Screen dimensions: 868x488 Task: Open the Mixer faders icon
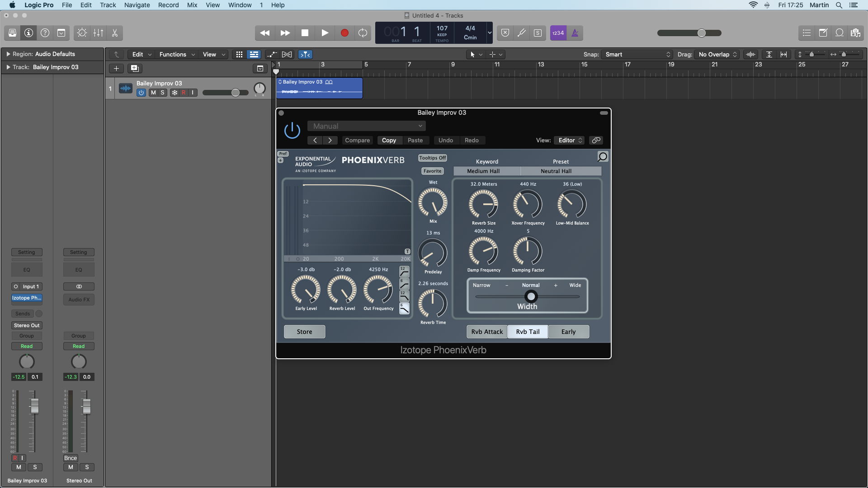point(98,33)
